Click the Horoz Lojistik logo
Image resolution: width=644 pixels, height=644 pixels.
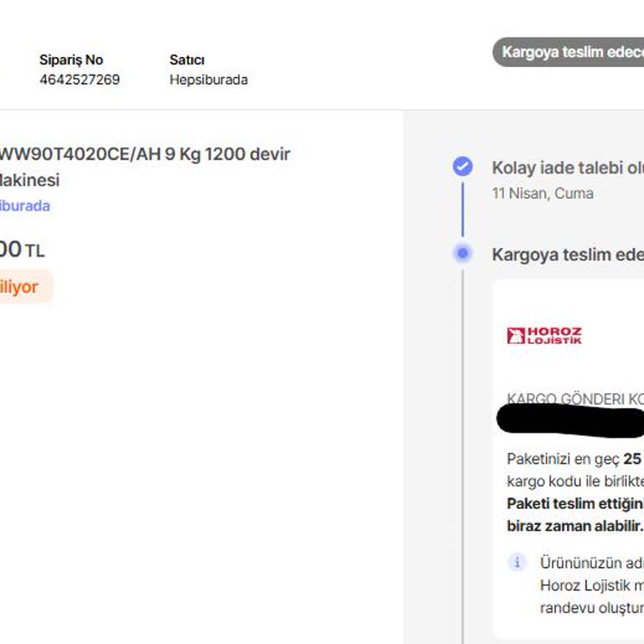(544, 335)
